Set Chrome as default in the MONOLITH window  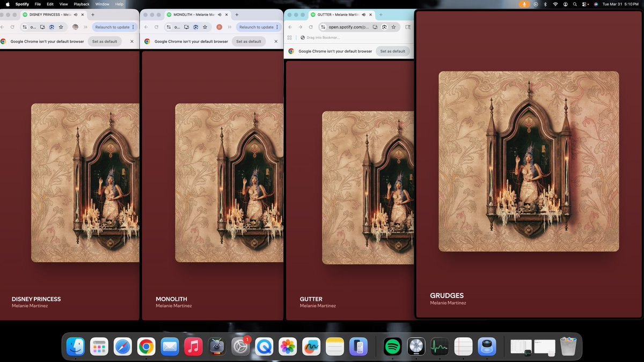(249, 41)
